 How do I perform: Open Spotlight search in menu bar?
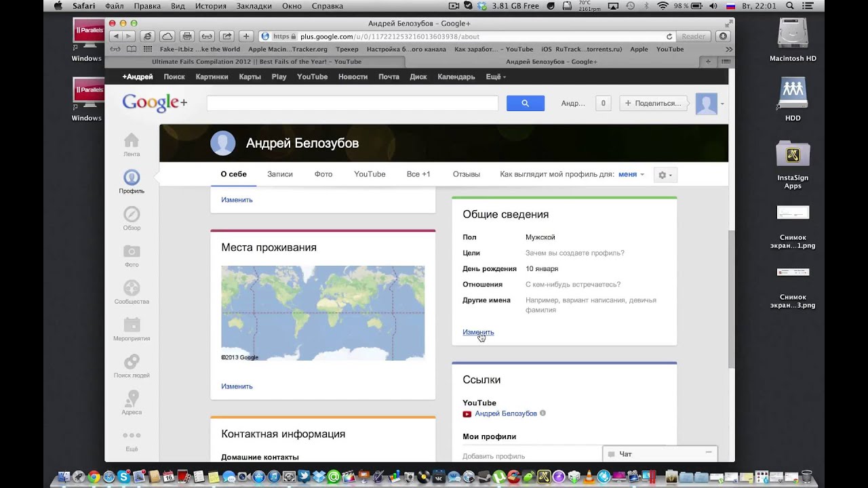pyautogui.click(x=789, y=5)
